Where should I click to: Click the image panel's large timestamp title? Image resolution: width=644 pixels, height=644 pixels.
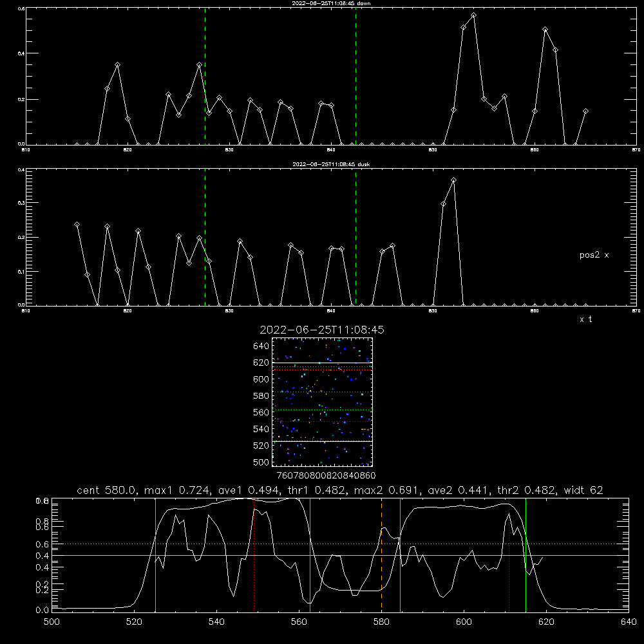click(x=322, y=330)
